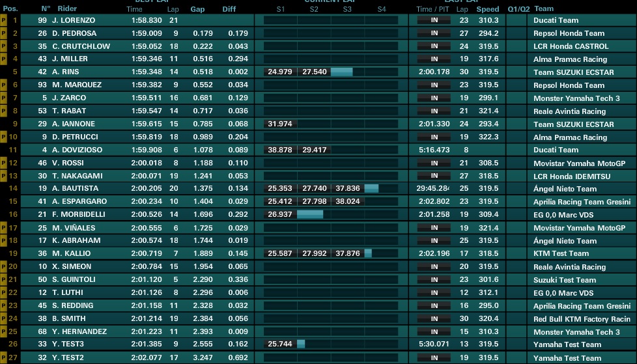Click the P pit icon beside C. CRUTCHLOW

point(4,46)
